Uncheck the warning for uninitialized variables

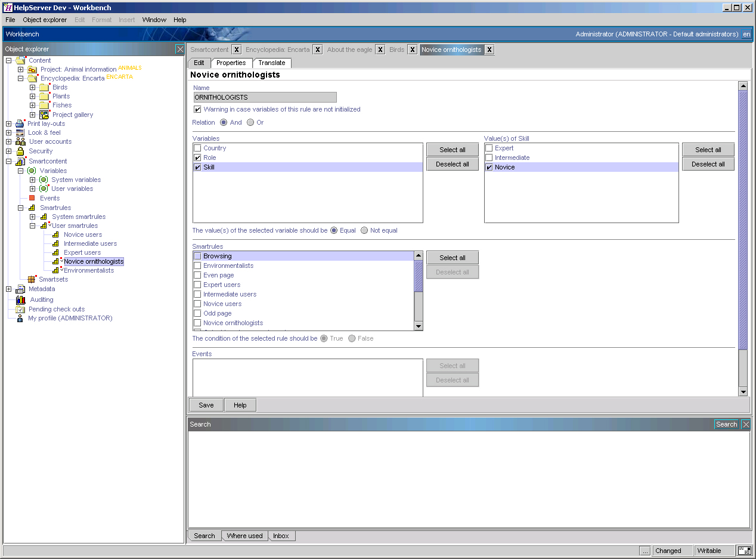click(x=197, y=109)
